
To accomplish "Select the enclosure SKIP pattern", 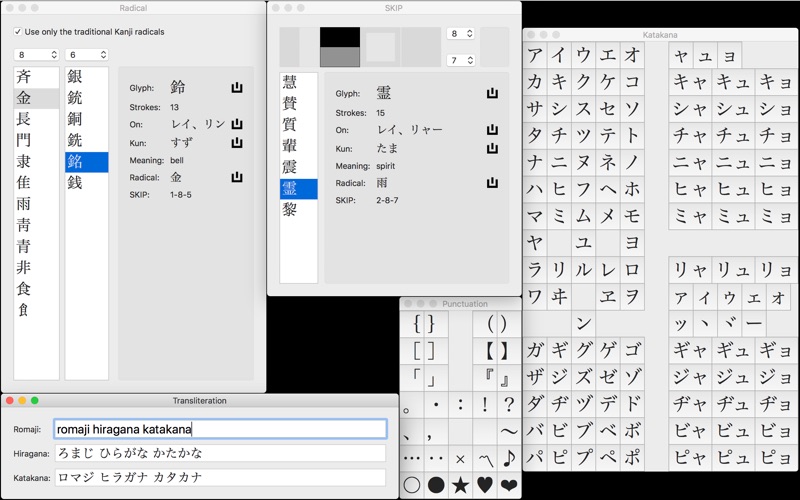I will tap(381, 47).
